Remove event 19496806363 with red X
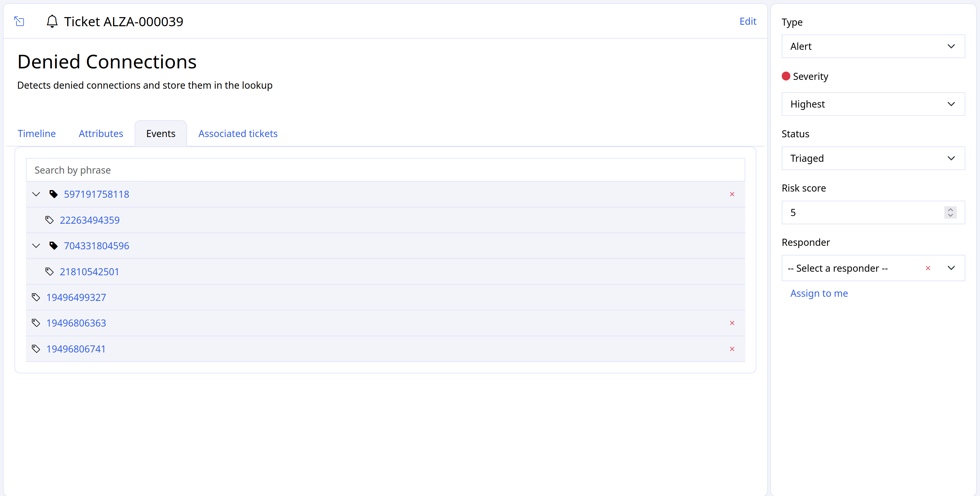980x496 pixels. pyautogui.click(x=732, y=323)
